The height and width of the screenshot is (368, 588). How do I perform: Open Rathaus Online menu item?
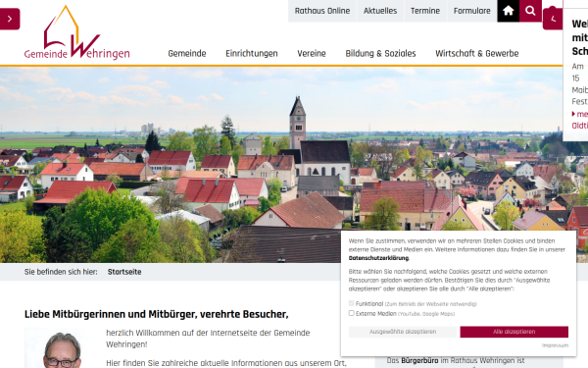[322, 11]
